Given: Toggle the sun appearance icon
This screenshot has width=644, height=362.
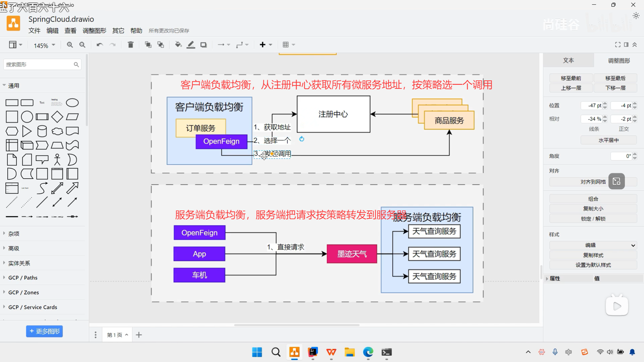Looking at the screenshot, I should pos(636,16).
